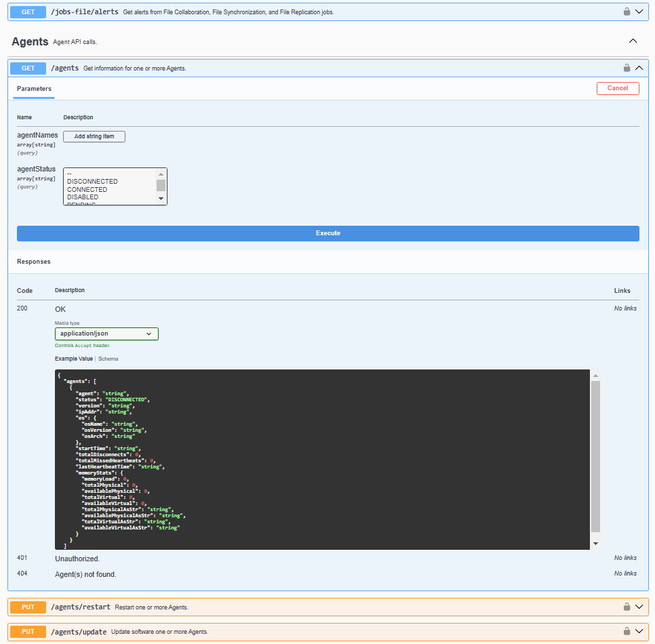Select the Example Value tab
Viewport: 655px width, 644px height.
[x=74, y=359]
